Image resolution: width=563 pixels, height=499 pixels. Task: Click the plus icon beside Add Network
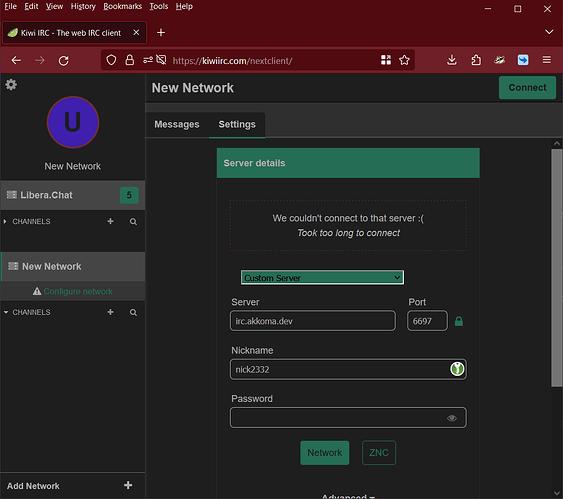128,485
